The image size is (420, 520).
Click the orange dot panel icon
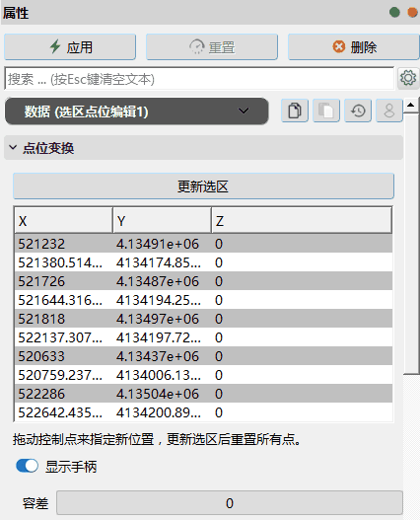[x=413, y=13]
